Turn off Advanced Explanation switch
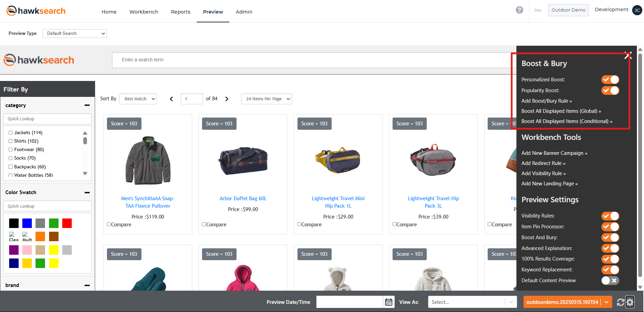Image resolution: width=644 pixels, height=312 pixels. (610, 248)
